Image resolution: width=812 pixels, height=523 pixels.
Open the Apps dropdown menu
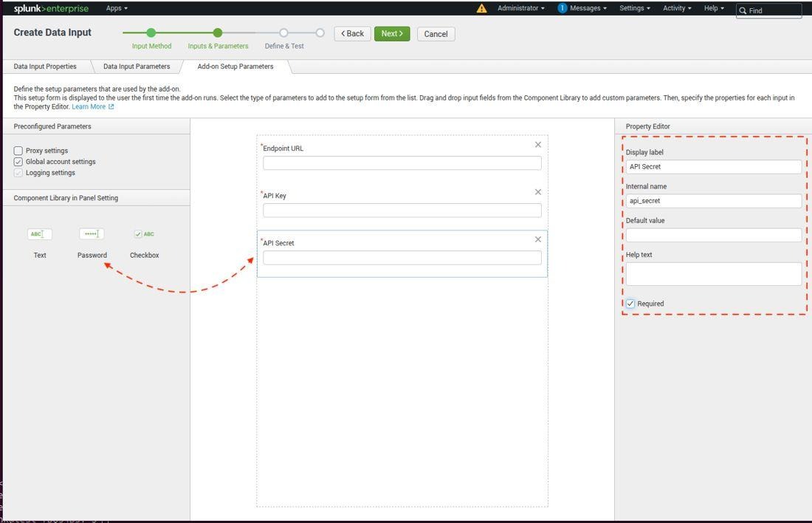[117, 8]
